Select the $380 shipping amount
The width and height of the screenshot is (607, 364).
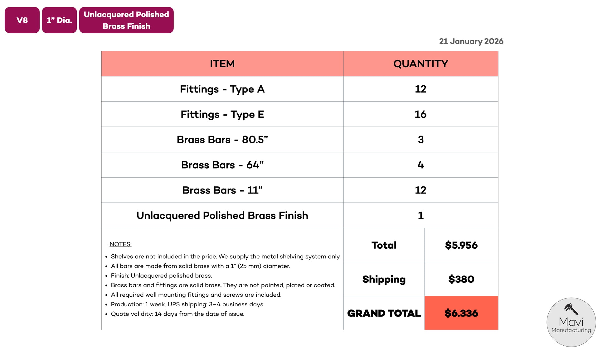pyautogui.click(x=461, y=279)
